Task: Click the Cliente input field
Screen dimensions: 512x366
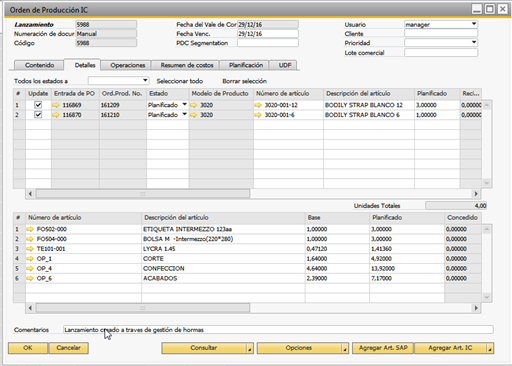Action: pyautogui.click(x=441, y=33)
